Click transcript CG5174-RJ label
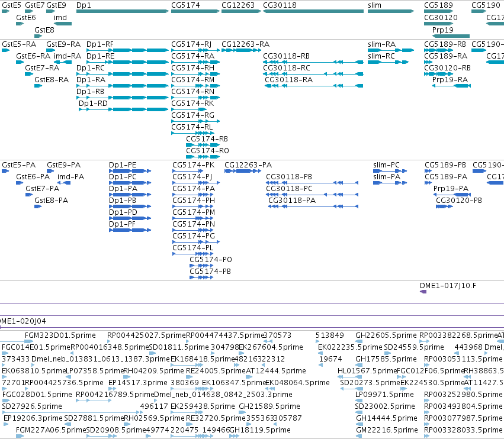 [x=191, y=44]
